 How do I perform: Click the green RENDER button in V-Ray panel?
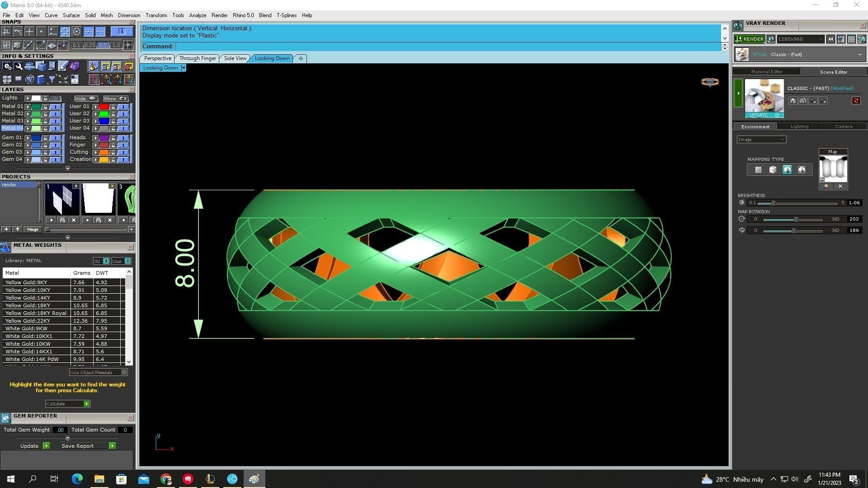coord(750,39)
